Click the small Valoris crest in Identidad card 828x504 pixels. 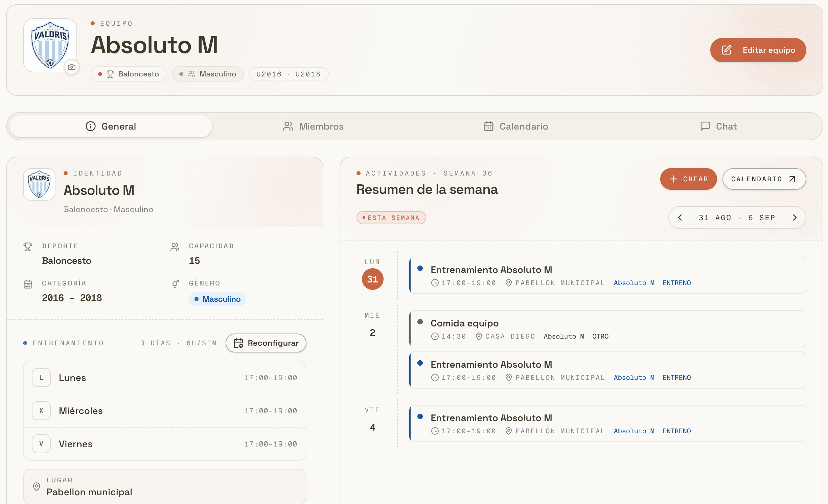(39, 184)
